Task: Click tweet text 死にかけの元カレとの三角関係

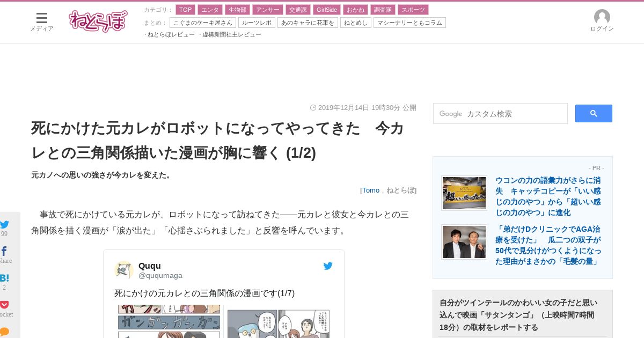Action: [x=204, y=293]
